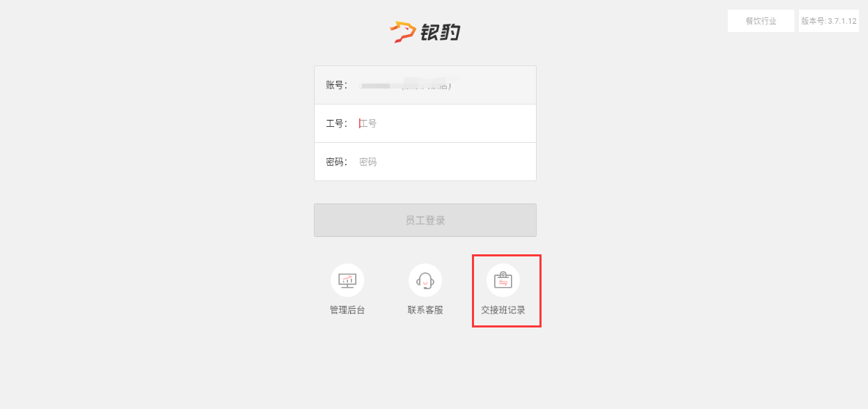This screenshot has height=409, width=868.
Task: Click the 账号 field label
Action: tap(337, 85)
